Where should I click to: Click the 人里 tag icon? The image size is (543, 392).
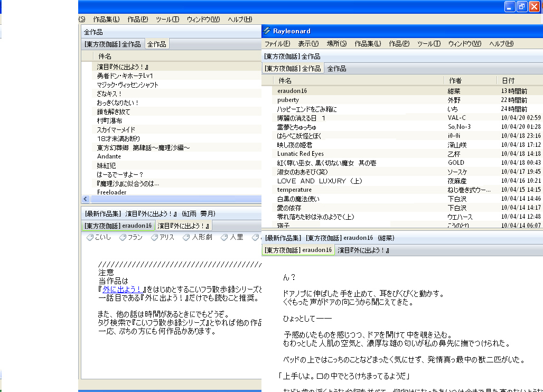pyautogui.click(x=224, y=238)
